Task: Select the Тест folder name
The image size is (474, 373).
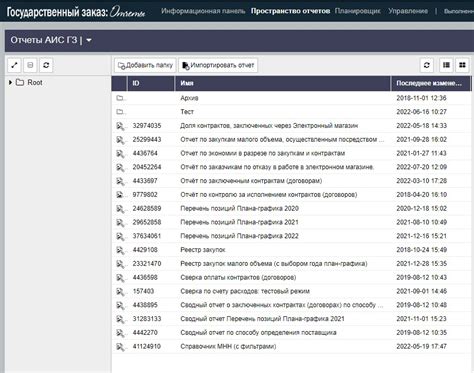Action: [187, 112]
